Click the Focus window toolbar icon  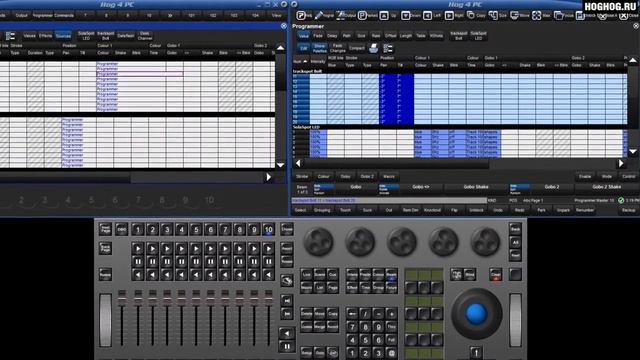tap(564, 16)
